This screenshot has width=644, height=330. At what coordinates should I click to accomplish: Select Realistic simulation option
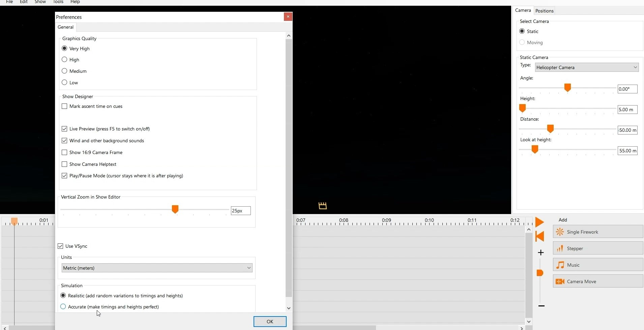pos(63,296)
